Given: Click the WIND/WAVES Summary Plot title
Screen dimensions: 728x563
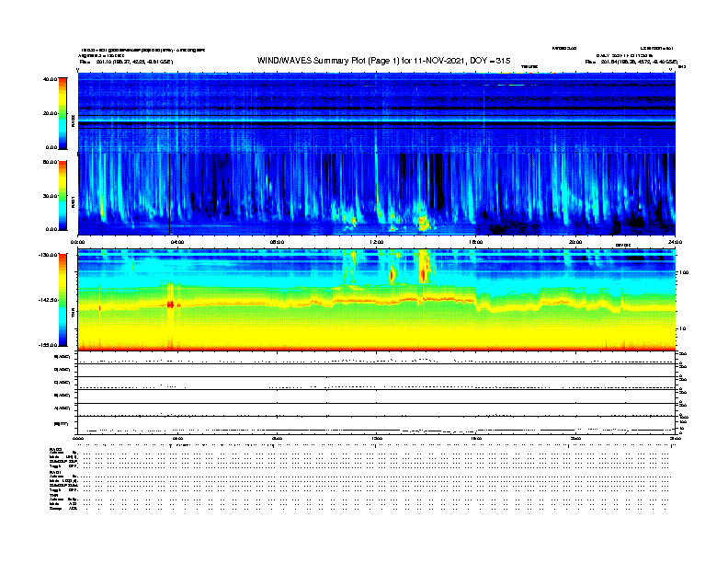Looking at the screenshot, I should 383,61.
